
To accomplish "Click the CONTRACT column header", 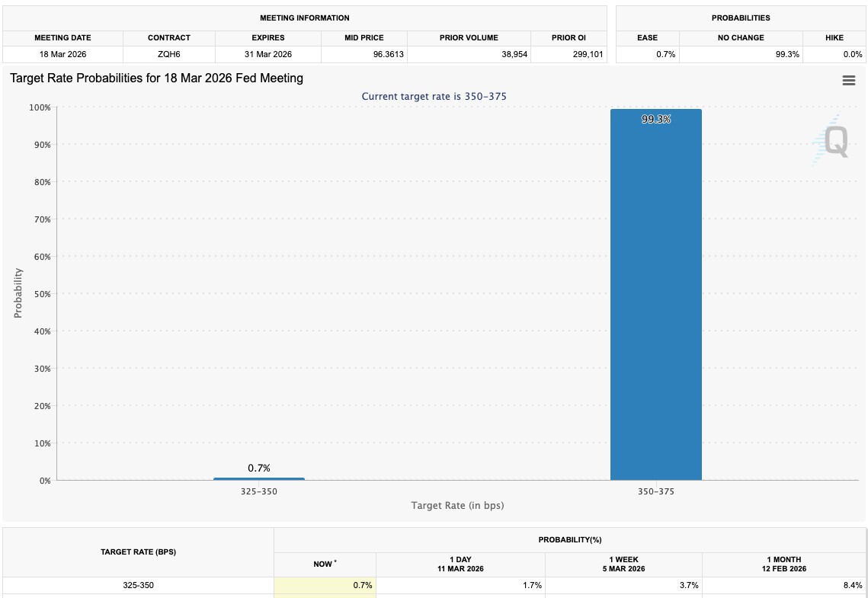I will [x=169, y=37].
